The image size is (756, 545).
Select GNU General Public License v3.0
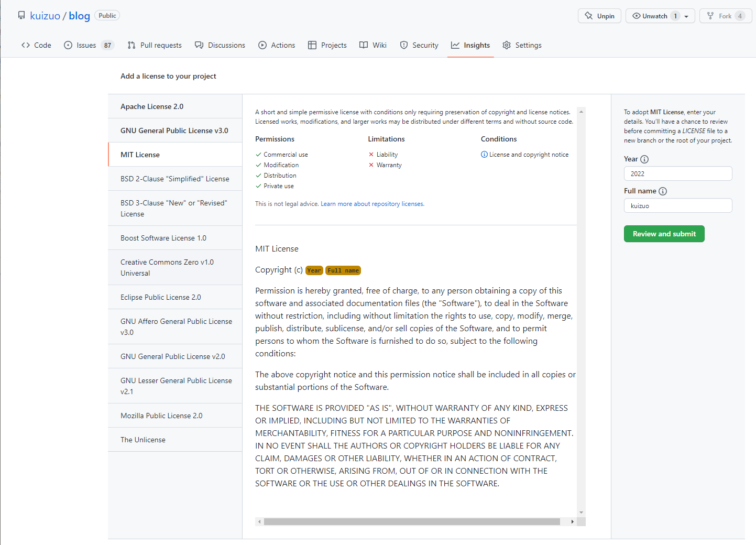[175, 130]
